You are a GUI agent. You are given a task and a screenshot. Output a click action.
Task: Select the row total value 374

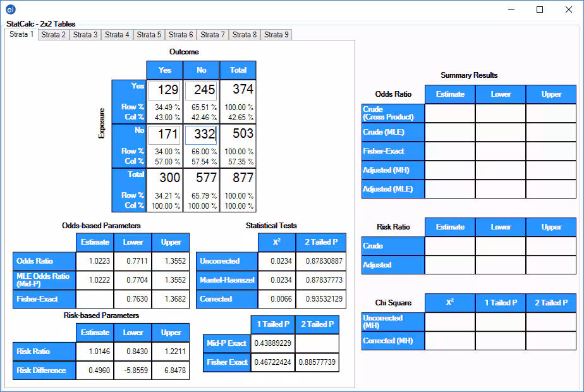click(x=243, y=89)
